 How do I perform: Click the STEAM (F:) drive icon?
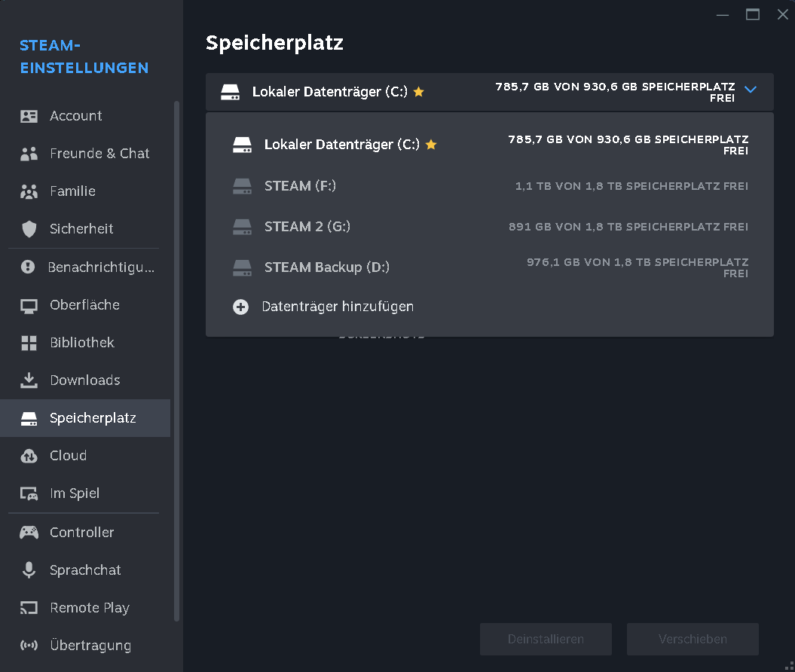pos(243,186)
